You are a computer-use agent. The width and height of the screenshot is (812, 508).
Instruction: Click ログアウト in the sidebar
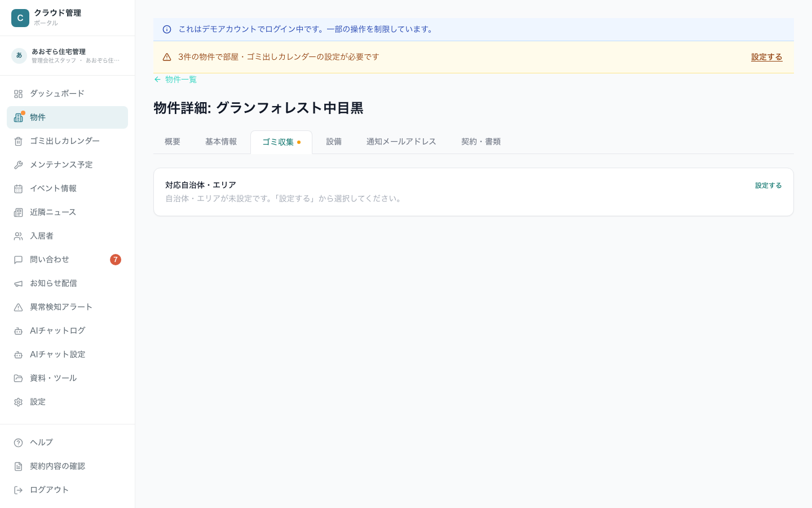click(67, 490)
